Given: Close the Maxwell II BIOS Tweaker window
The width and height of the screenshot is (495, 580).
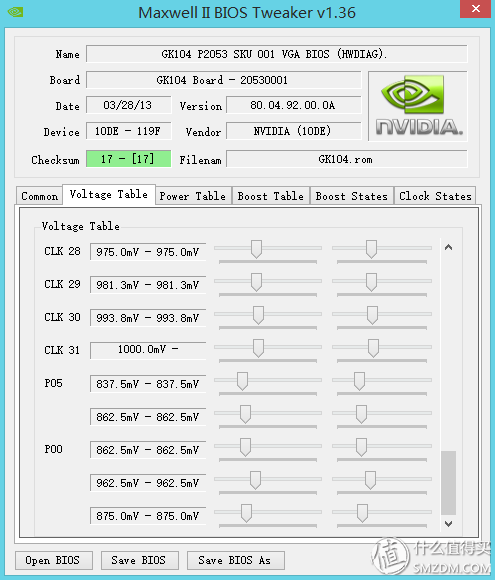Looking at the screenshot, I should point(475,9).
